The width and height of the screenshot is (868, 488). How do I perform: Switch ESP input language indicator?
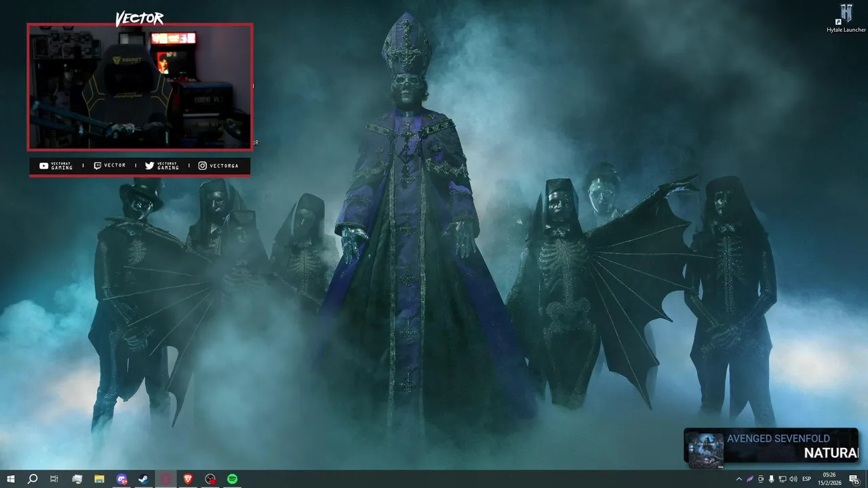pos(807,479)
